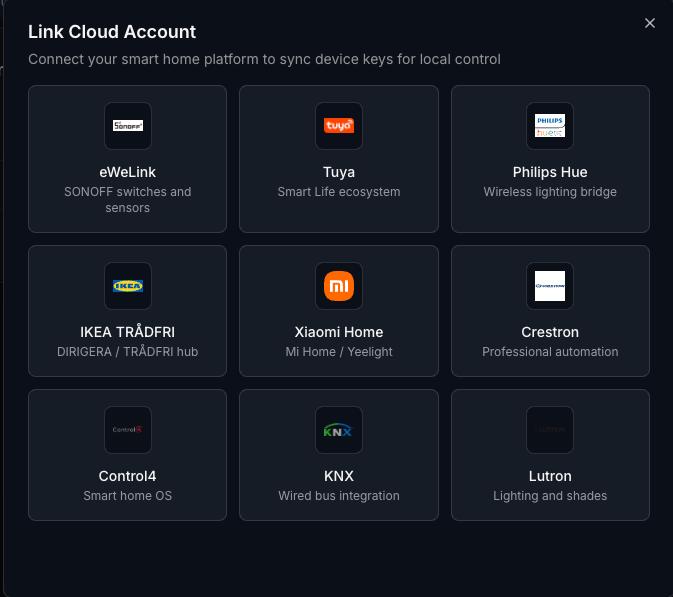Click the SONOFF logo icon
Image resolution: width=673 pixels, height=597 pixels.
tap(127, 126)
